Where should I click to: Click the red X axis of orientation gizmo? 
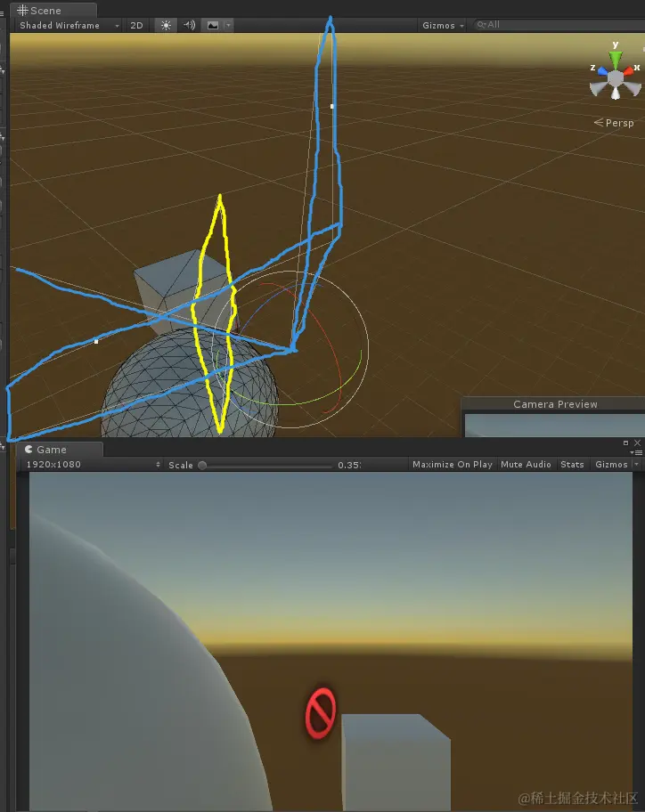click(x=630, y=70)
